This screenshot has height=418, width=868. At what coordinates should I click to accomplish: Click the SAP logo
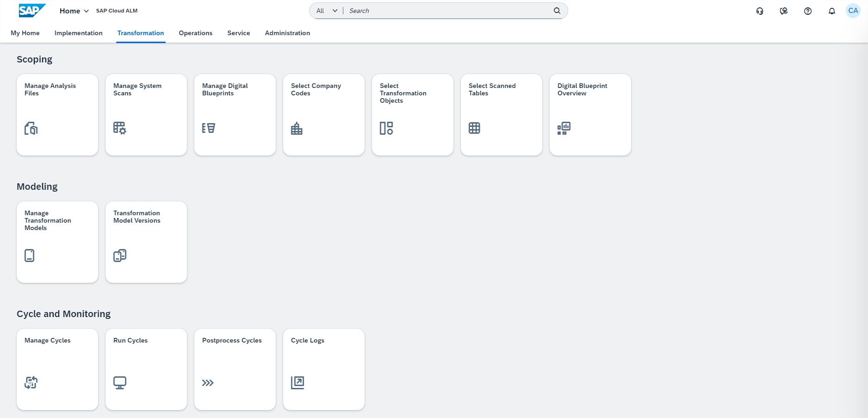pos(32,10)
